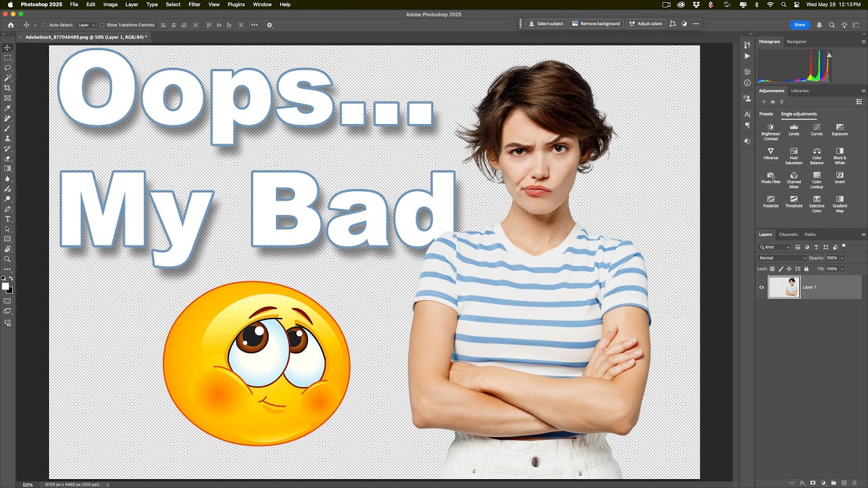The height and width of the screenshot is (488, 868).
Task: Select the Zoom tool
Action: point(7,259)
